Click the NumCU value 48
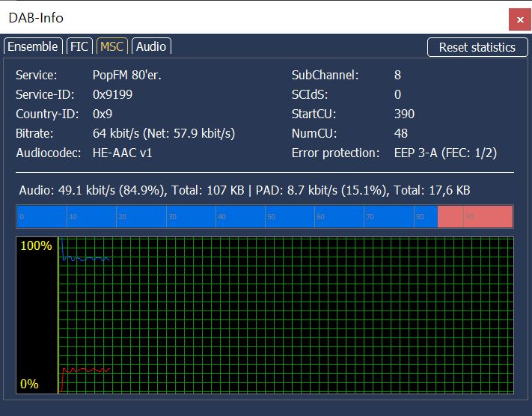Screen dimensions: 532x416 (x=401, y=133)
